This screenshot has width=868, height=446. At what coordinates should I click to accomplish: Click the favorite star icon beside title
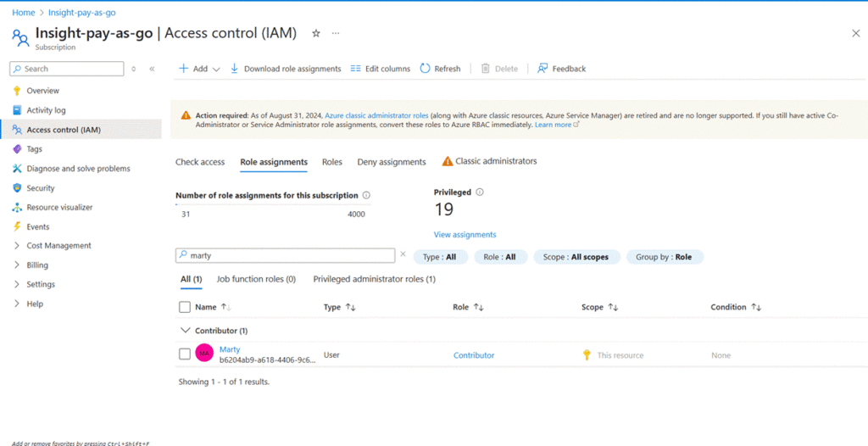316,33
